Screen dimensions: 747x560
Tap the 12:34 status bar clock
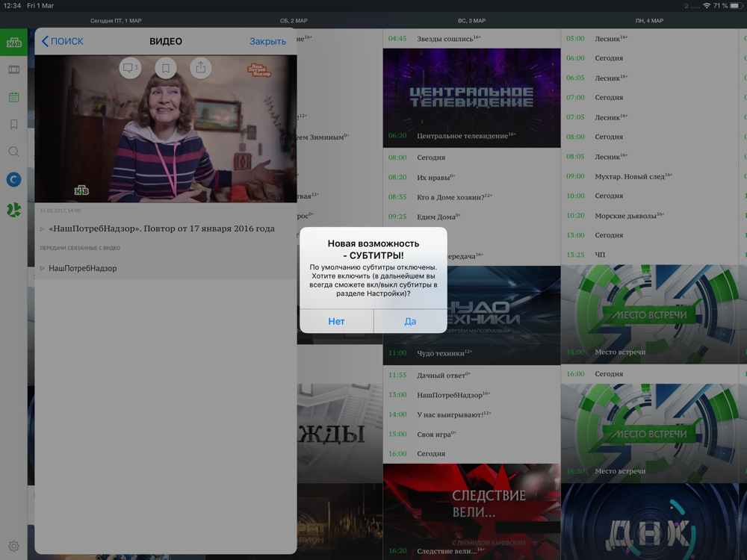pyautogui.click(x=13, y=6)
